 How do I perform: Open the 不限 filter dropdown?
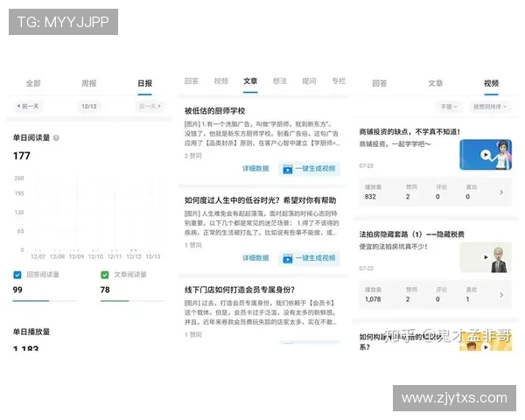point(449,107)
